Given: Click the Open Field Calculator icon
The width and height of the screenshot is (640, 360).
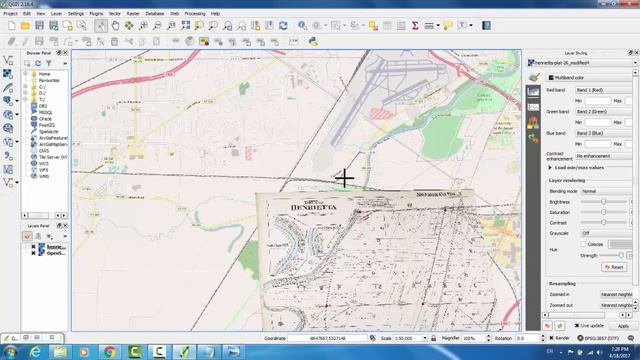Looking at the screenshot, I should click(401, 26).
